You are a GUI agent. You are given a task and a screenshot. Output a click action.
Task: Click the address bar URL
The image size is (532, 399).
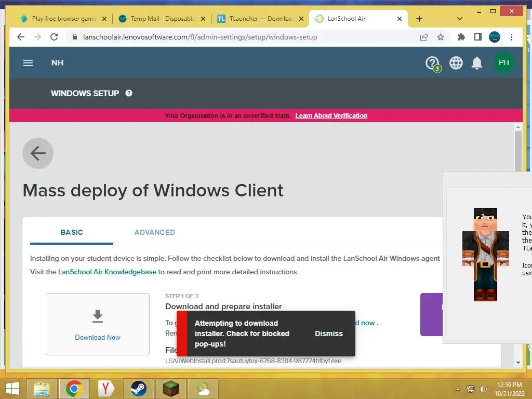[200, 37]
